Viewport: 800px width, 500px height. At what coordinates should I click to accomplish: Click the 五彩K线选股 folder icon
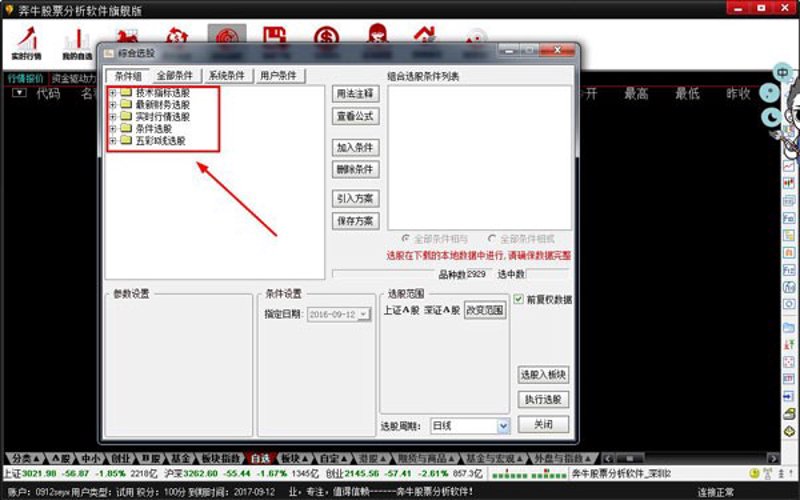click(126, 140)
